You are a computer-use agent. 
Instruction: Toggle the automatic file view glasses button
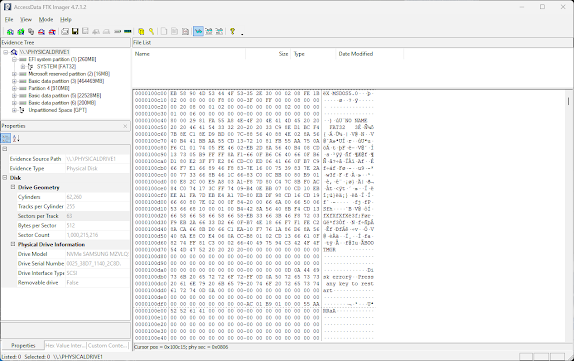point(198,31)
